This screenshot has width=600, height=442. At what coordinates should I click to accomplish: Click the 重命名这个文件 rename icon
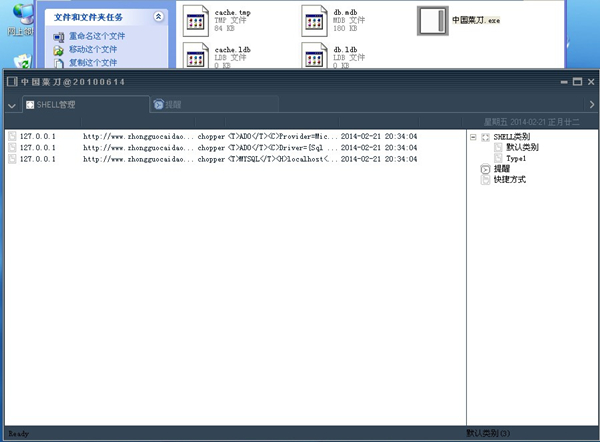[59, 36]
